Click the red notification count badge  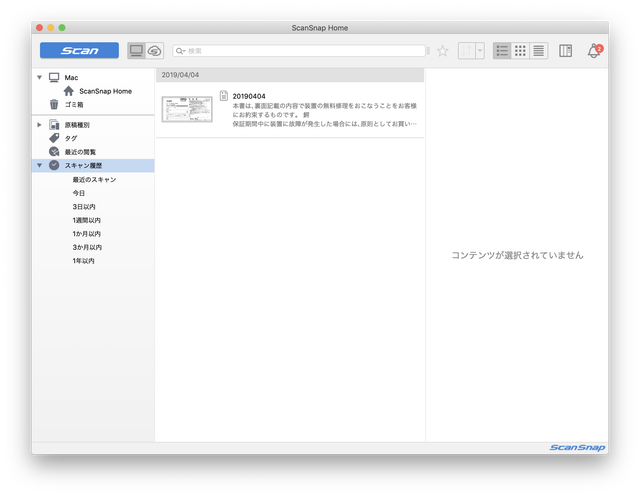tap(599, 49)
